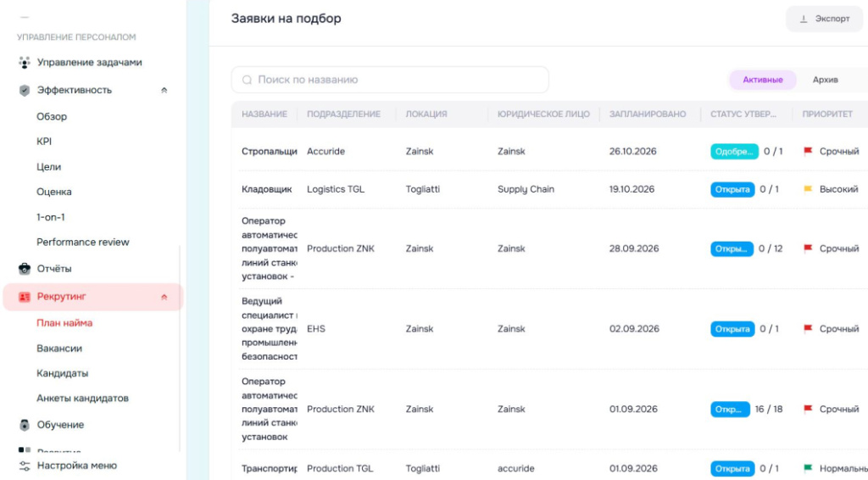Open Цели menu item
The image size is (868, 480).
[x=48, y=167]
